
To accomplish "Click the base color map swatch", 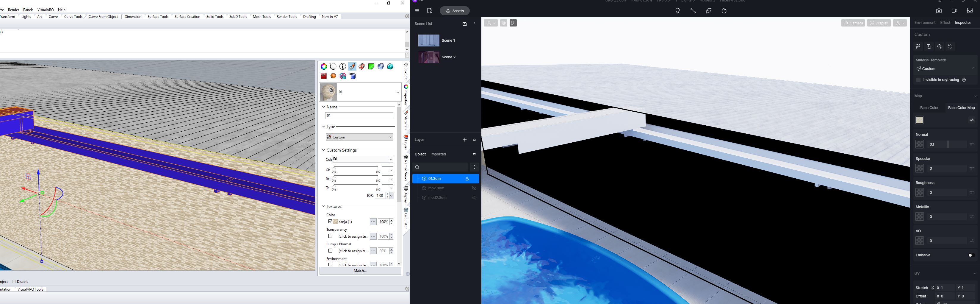I will (x=920, y=120).
